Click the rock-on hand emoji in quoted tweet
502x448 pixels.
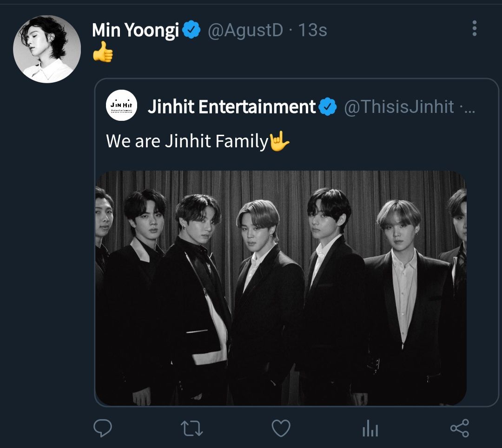(x=279, y=141)
